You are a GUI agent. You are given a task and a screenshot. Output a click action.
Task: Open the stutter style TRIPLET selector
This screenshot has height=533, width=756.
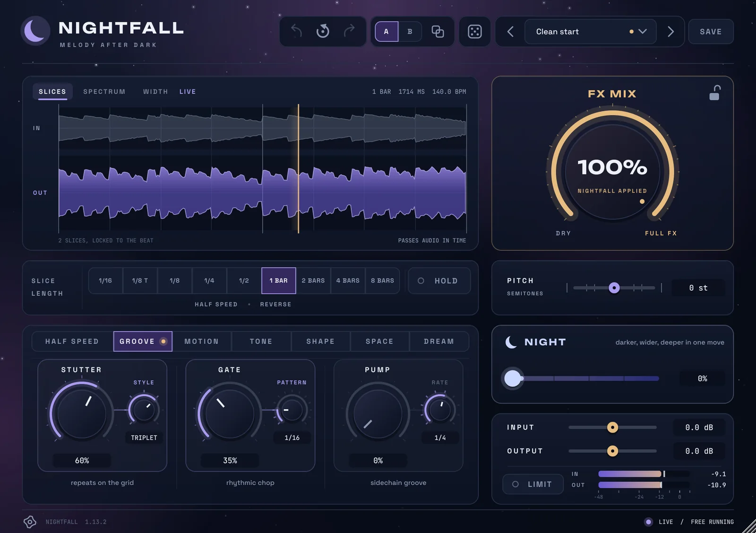tap(144, 438)
